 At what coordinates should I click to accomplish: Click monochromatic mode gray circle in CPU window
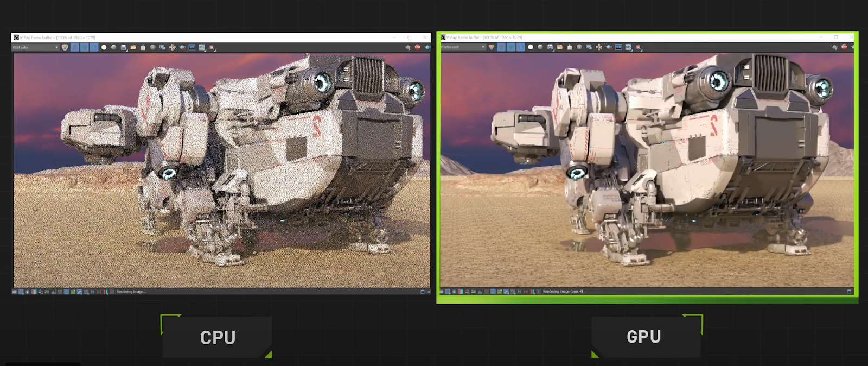[x=114, y=47]
